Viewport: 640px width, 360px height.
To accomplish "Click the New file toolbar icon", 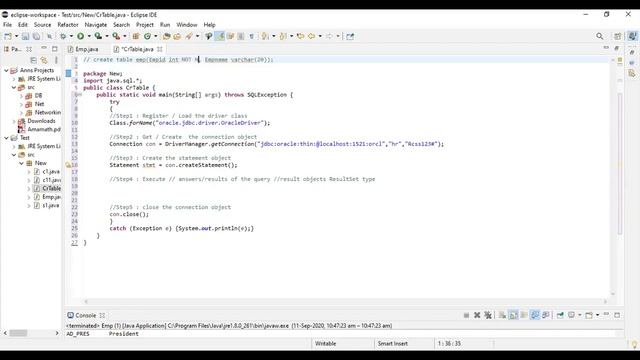I will pyautogui.click(x=8, y=36).
